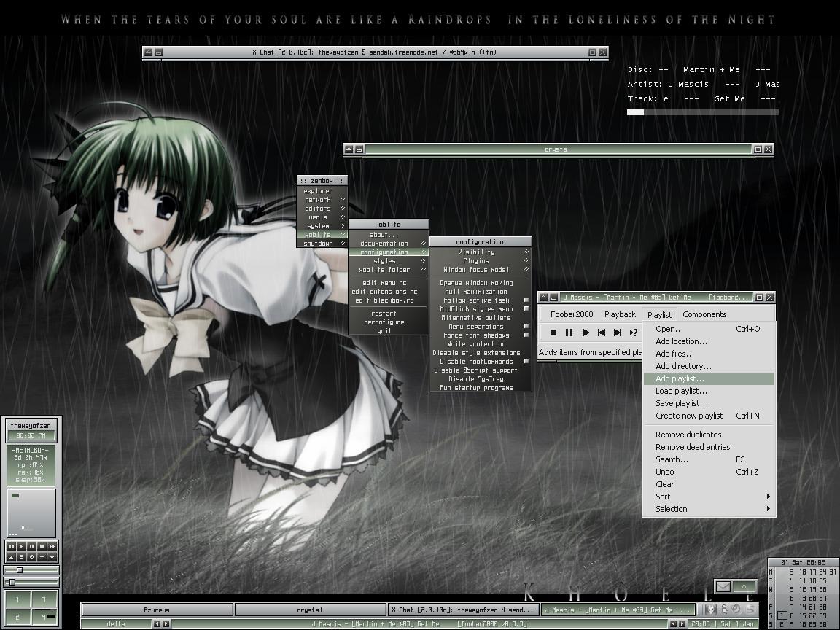The height and width of the screenshot is (630, 840).
Task: Hit pause in the left sidebar player
Action: click(31, 546)
